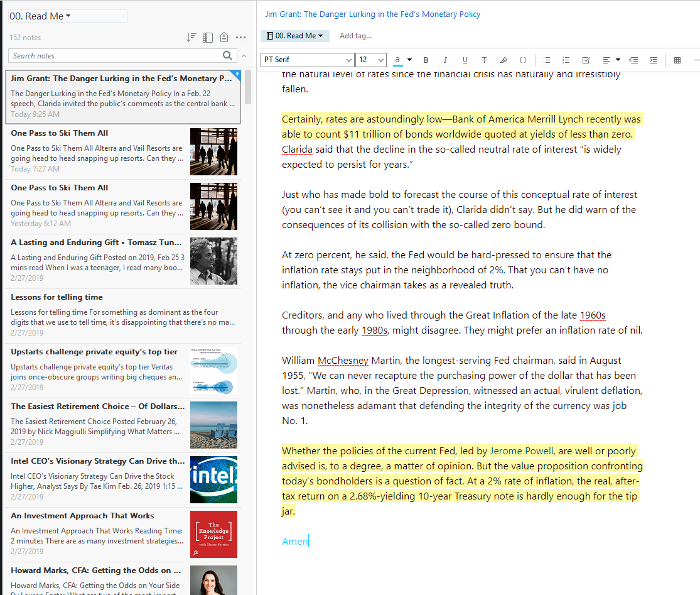
Task: Click the reminder flag on Jim Grant note
Action: coord(237,74)
